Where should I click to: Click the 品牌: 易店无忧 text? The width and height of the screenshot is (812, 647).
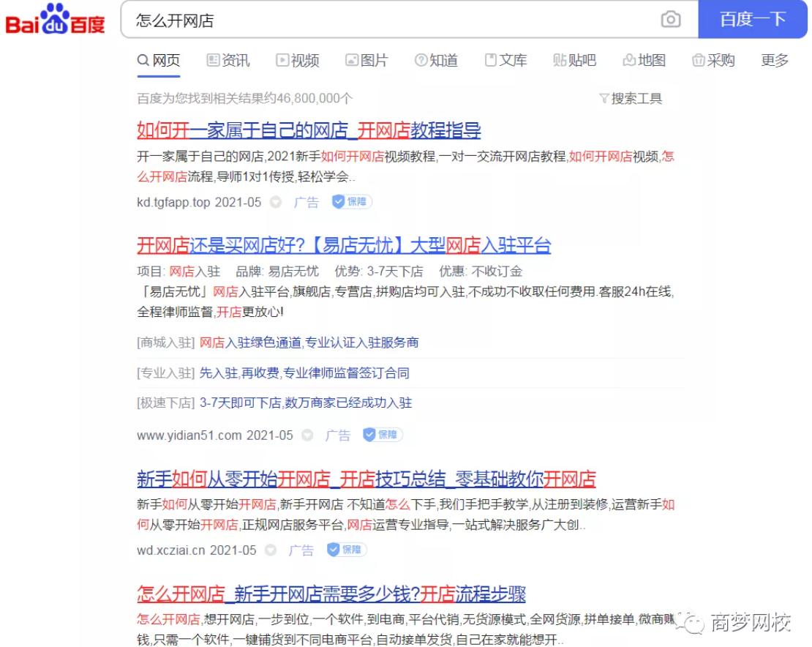[277, 272]
